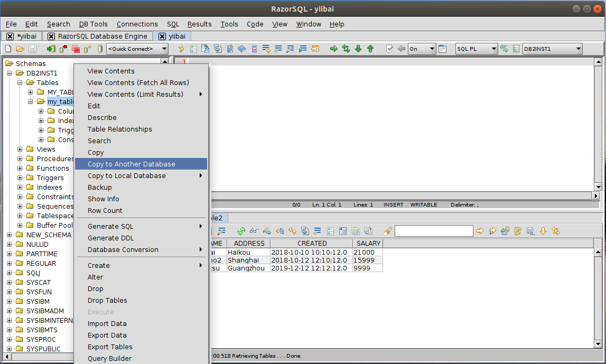Click the glasses icon in results toolbar
The height and width of the screenshot is (364, 606).
[254, 231]
